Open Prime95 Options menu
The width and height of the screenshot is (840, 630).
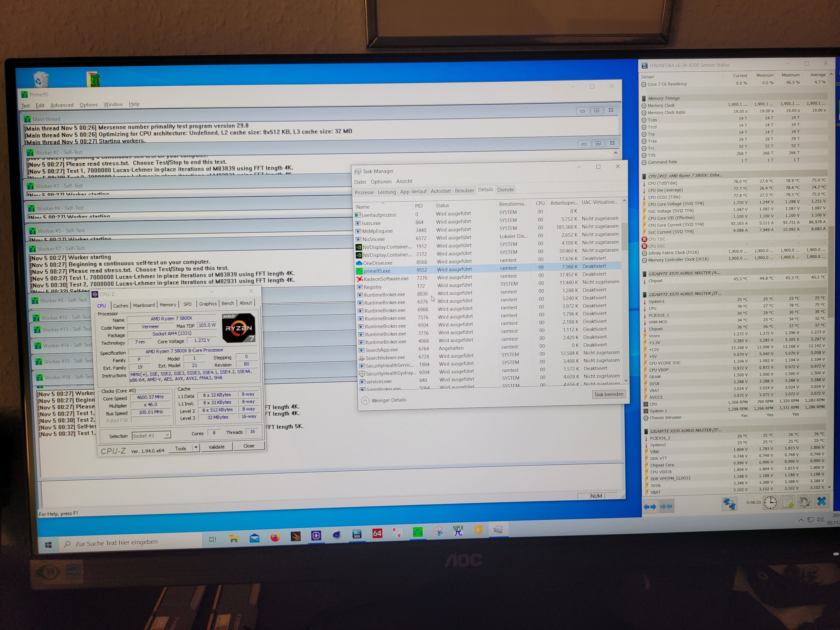pyautogui.click(x=89, y=105)
